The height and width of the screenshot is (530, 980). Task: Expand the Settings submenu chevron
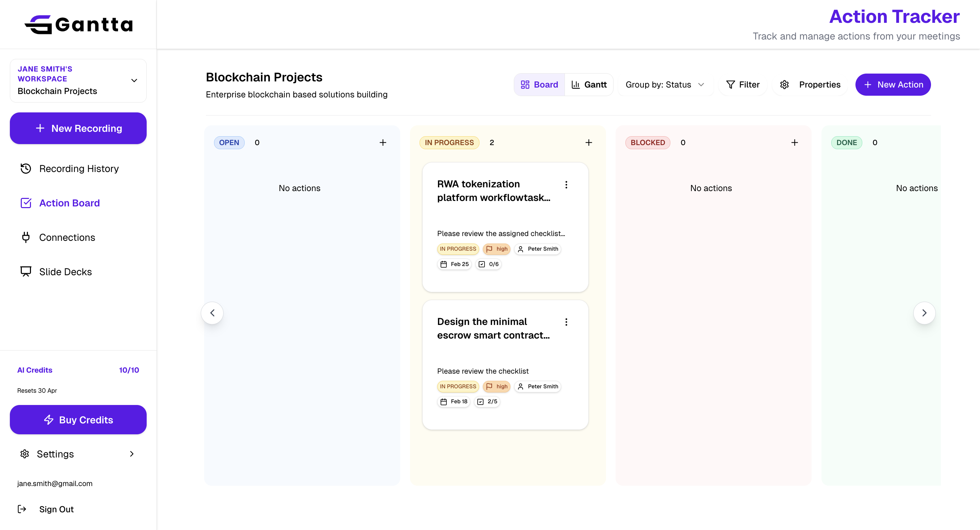(x=132, y=454)
